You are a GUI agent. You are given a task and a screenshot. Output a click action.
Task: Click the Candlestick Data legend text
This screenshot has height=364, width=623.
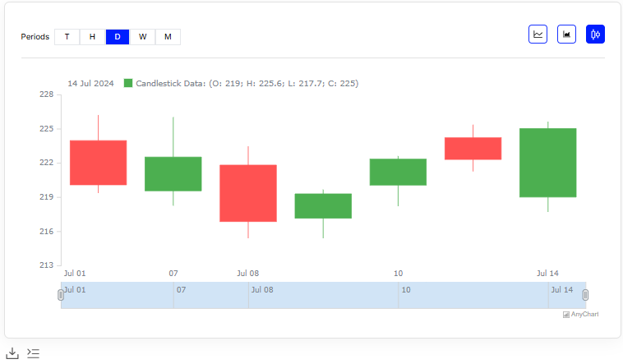(247, 83)
